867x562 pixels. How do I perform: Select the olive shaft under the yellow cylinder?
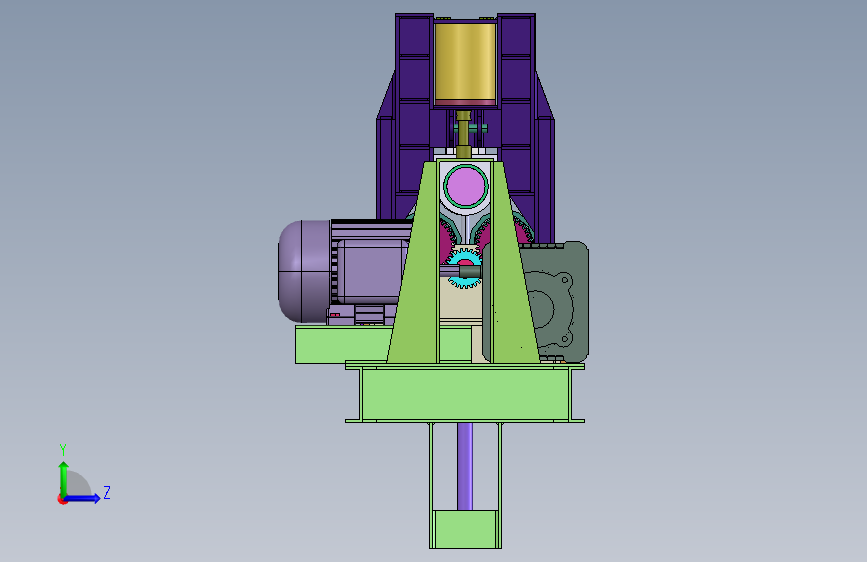point(463,134)
